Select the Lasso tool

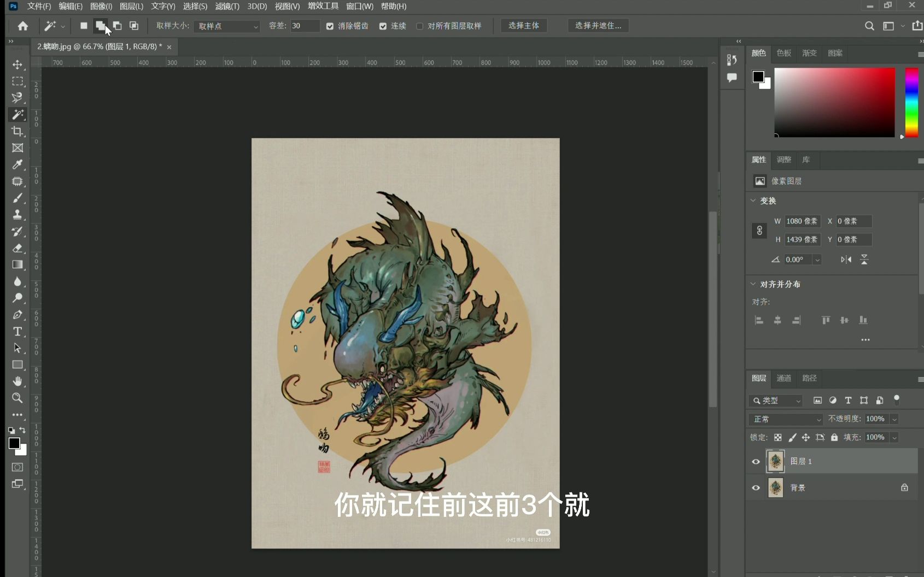(x=17, y=98)
